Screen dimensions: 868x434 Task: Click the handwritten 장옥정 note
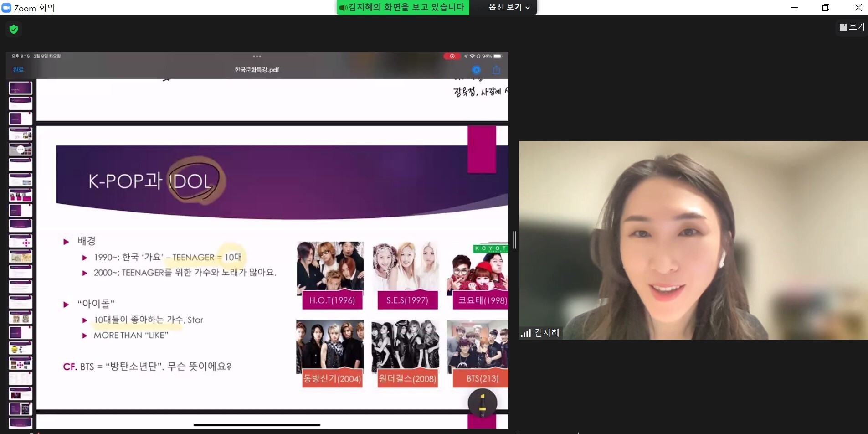481,92
